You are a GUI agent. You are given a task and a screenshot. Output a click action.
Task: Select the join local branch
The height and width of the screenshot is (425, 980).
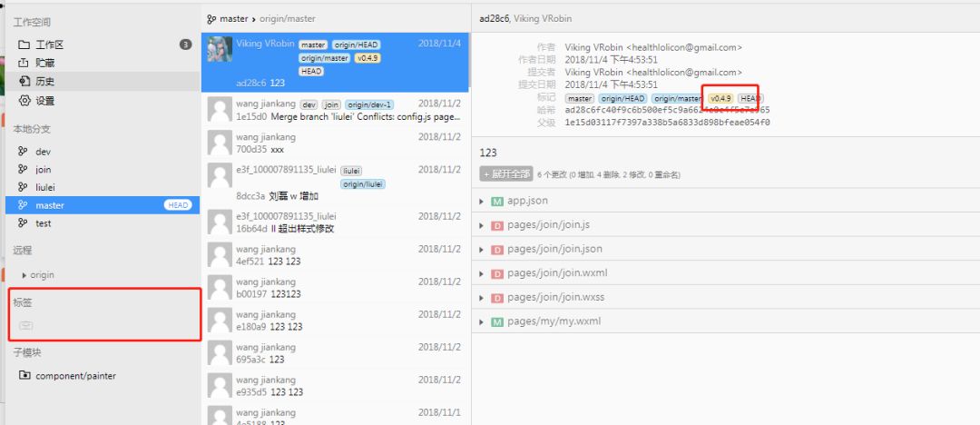click(x=103, y=169)
